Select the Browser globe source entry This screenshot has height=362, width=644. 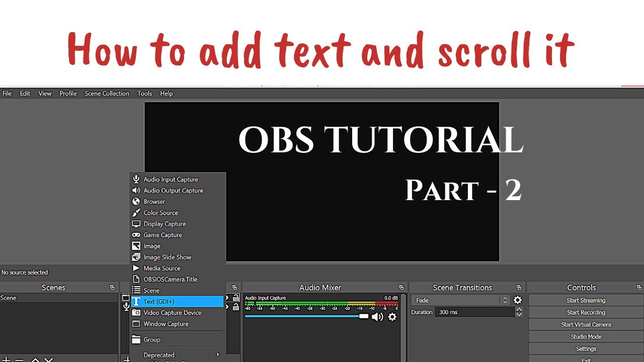177,202
